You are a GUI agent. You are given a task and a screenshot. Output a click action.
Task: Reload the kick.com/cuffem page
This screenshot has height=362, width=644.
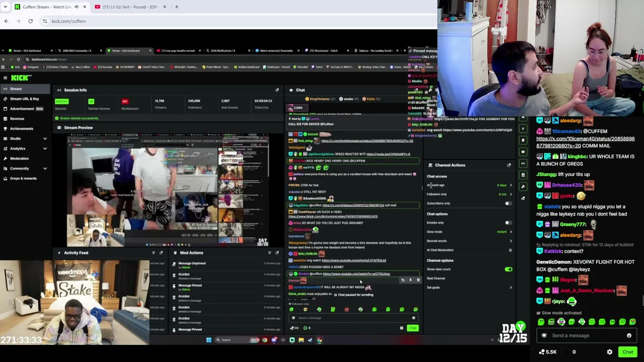30,21
